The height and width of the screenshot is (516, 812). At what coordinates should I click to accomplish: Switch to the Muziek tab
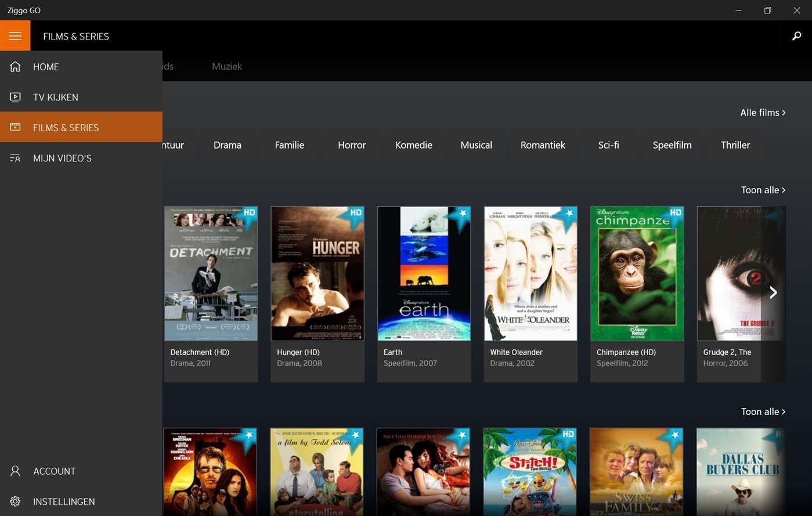tap(226, 66)
